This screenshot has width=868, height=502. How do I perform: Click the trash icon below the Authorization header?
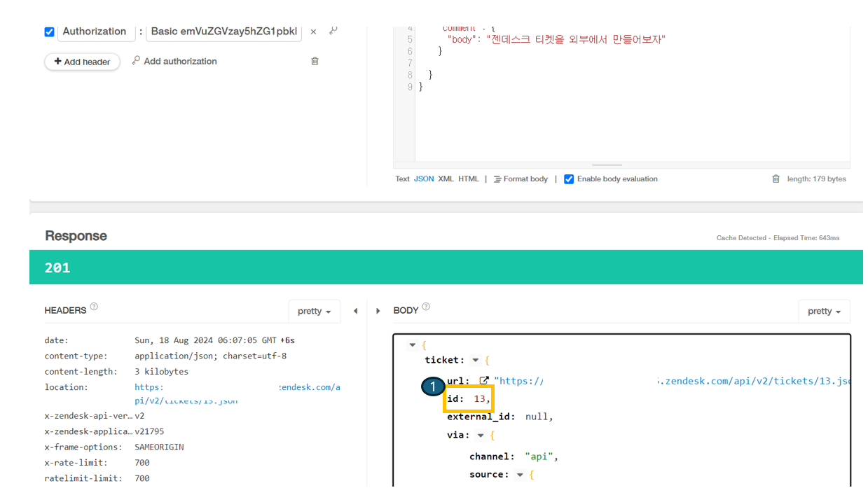pyautogui.click(x=315, y=62)
